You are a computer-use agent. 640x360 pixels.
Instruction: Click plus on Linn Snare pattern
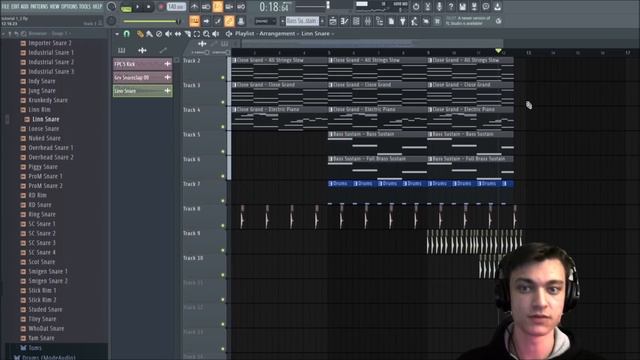point(167,91)
